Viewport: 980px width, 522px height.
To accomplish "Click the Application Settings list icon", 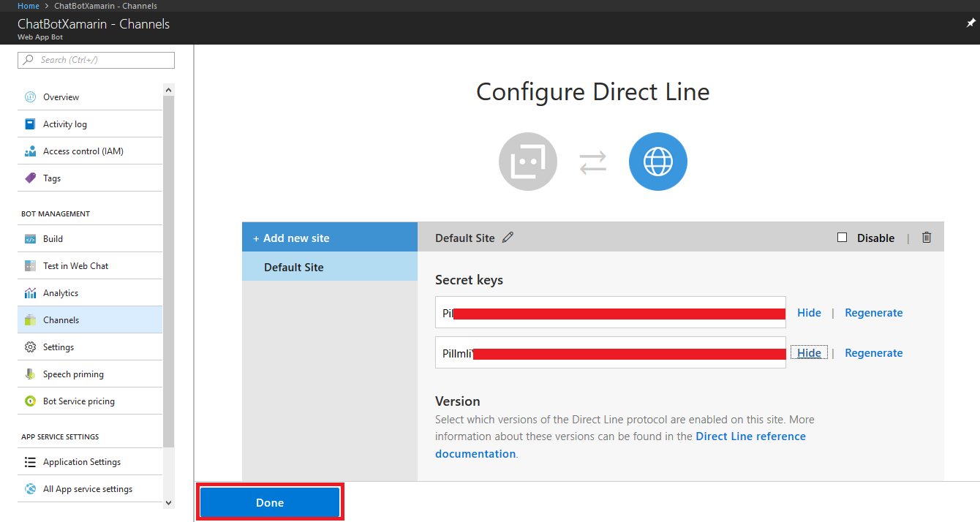I will (30, 462).
